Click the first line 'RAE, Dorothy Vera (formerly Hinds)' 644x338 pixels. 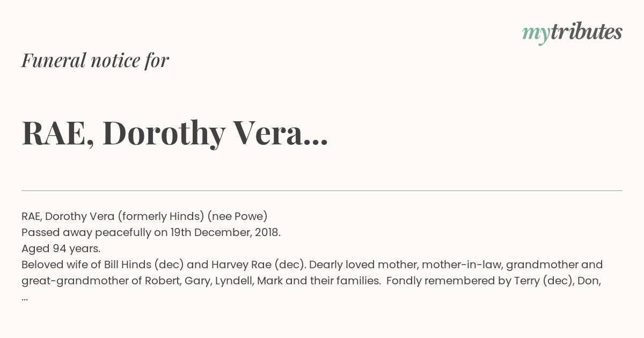click(x=144, y=216)
